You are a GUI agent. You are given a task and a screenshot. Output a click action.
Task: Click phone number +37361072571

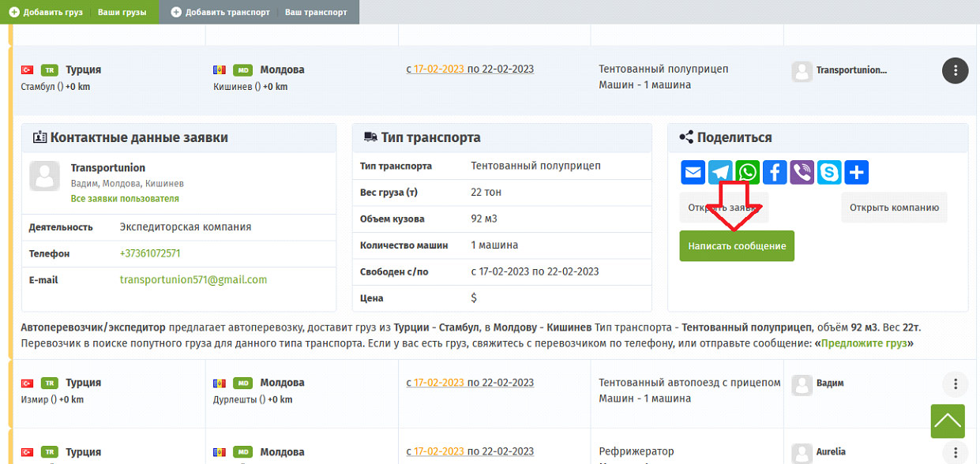point(150,253)
